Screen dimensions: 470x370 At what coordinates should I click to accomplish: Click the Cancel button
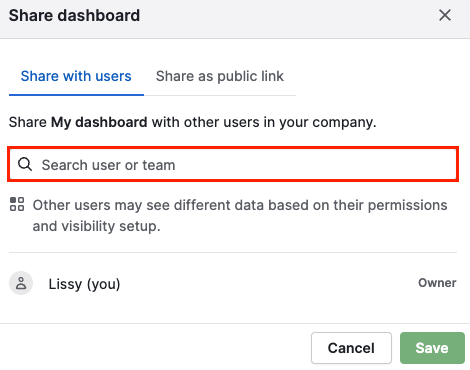tap(351, 348)
